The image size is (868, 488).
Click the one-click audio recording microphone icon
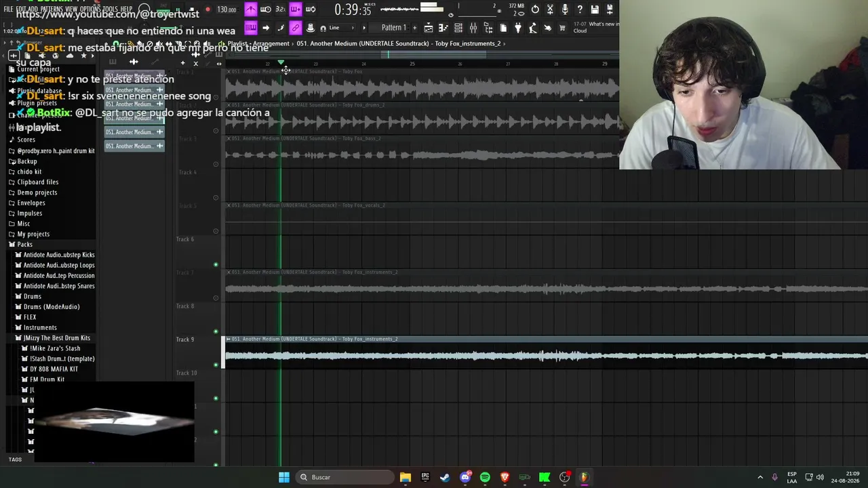(565, 9)
